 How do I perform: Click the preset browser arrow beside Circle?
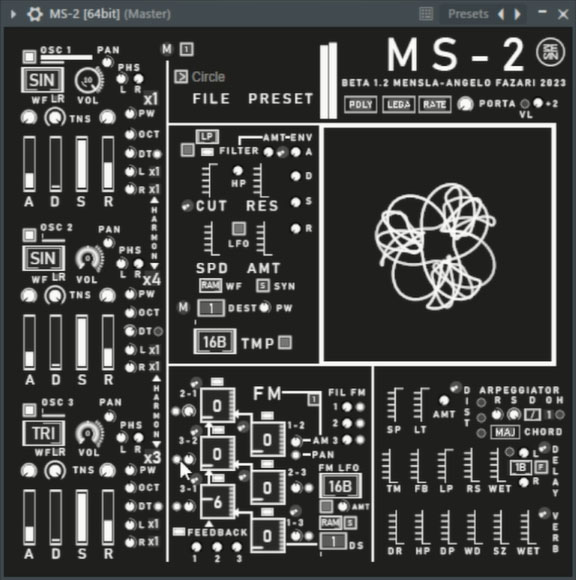pyautogui.click(x=181, y=77)
